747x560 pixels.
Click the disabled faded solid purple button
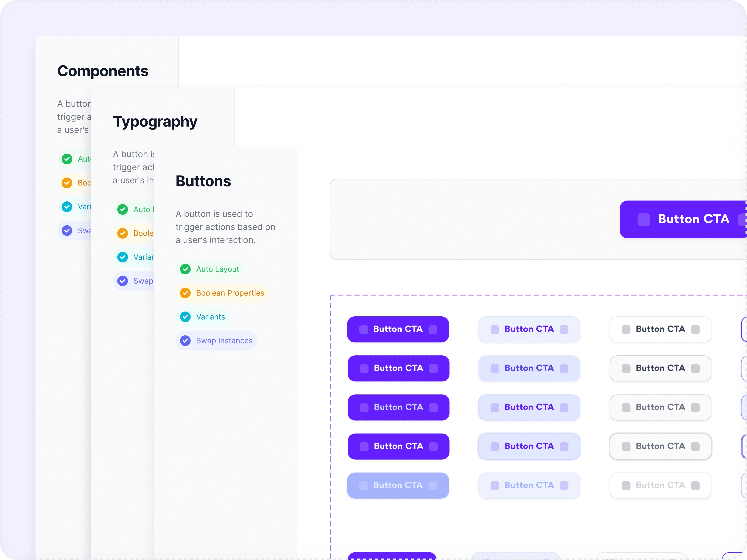tap(398, 485)
